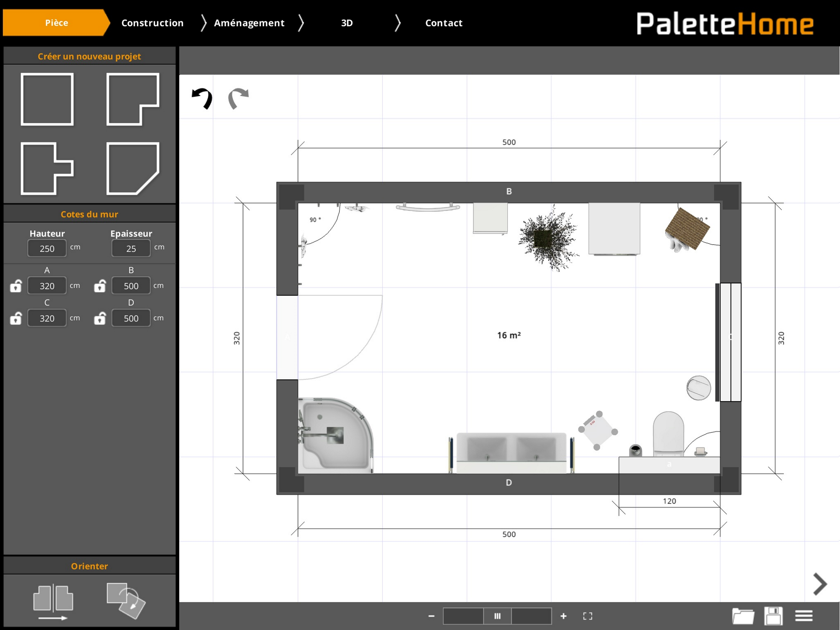
Task: Click the bottom 500 dimension label
Action: point(509,534)
